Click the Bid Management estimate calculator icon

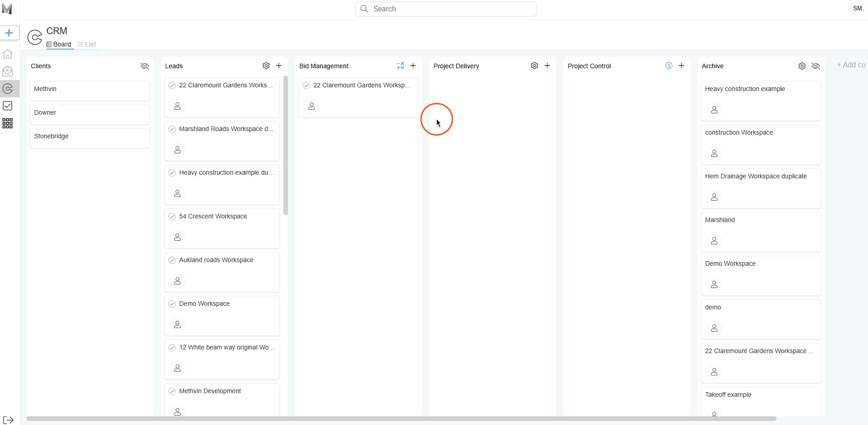point(400,66)
